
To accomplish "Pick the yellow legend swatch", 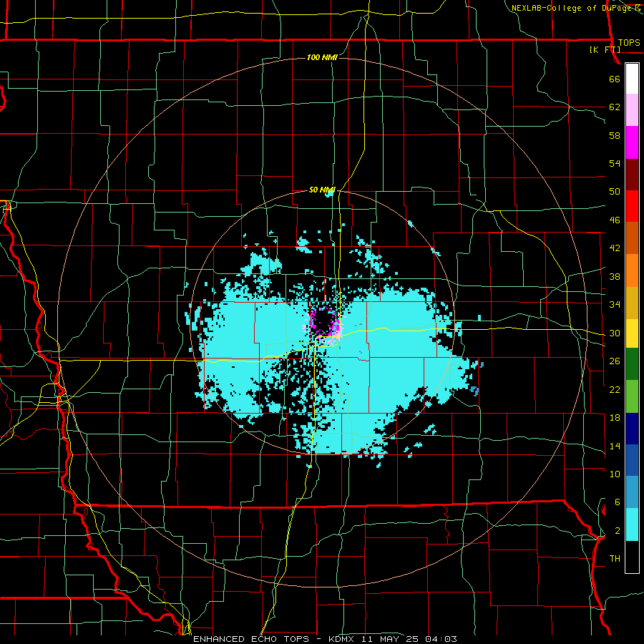I will click(x=632, y=333).
